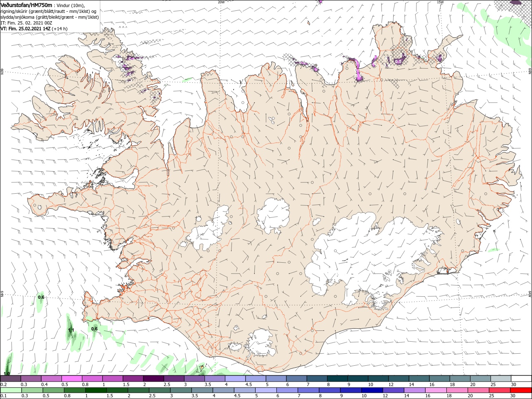Screen dimensions: 532x399
Task: Click the 1.0 precipitation value at bottom-left corner
Action: click(7, 374)
